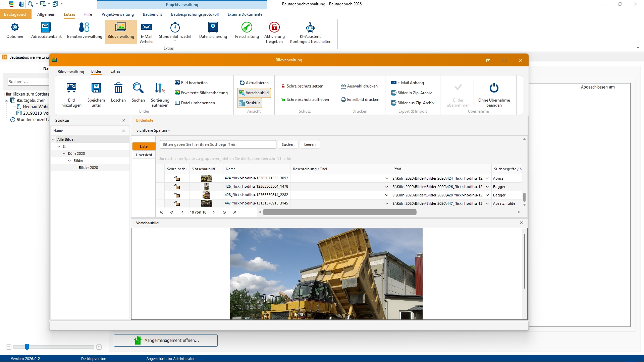
Task: Open the Adressdatenbank icon
Action: [46, 27]
